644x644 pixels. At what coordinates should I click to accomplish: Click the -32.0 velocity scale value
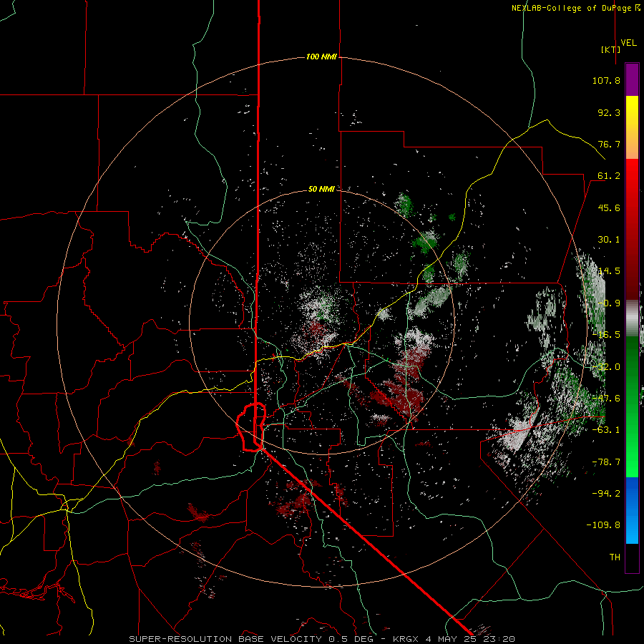point(606,367)
